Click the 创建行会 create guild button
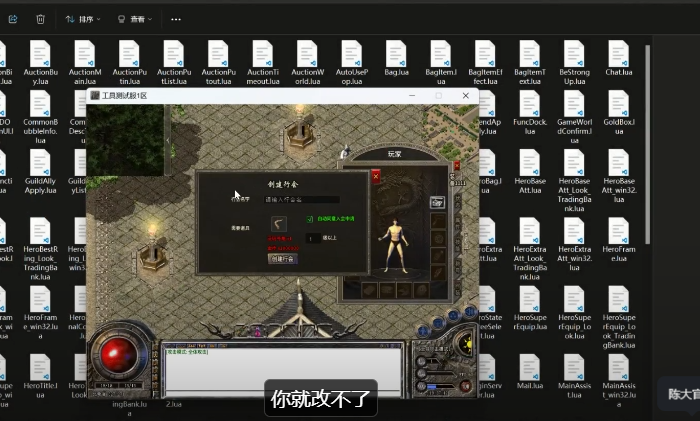Image resolution: width=700 pixels, height=421 pixels. click(x=282, y=257)
